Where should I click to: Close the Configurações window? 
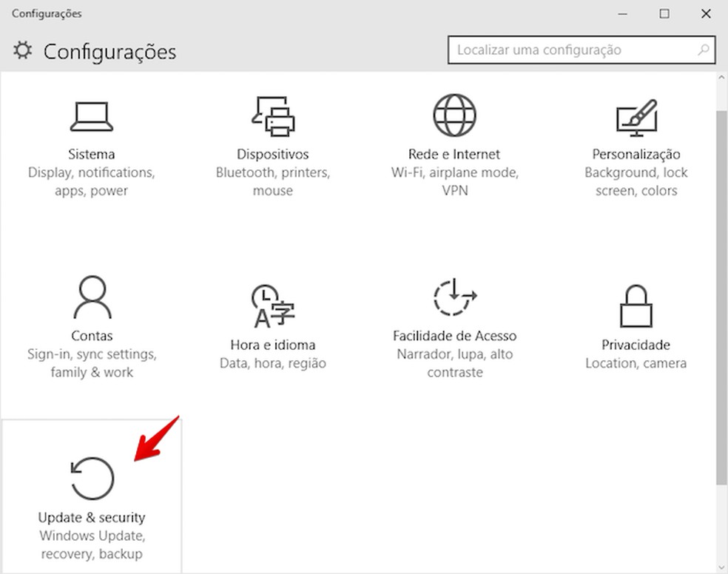707,13
